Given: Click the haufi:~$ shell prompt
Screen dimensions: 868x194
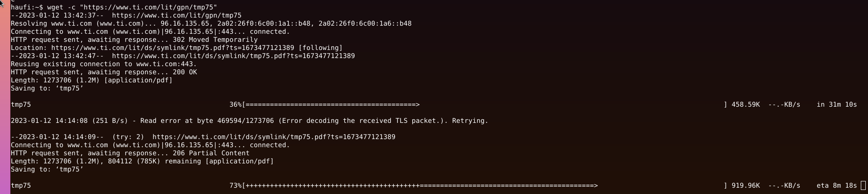Looking at the screenshot, I should pyautogui.click(x=27, y=7).
